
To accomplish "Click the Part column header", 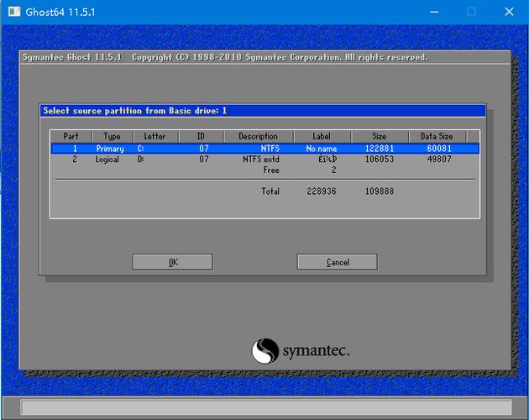I will click(71, 136).
